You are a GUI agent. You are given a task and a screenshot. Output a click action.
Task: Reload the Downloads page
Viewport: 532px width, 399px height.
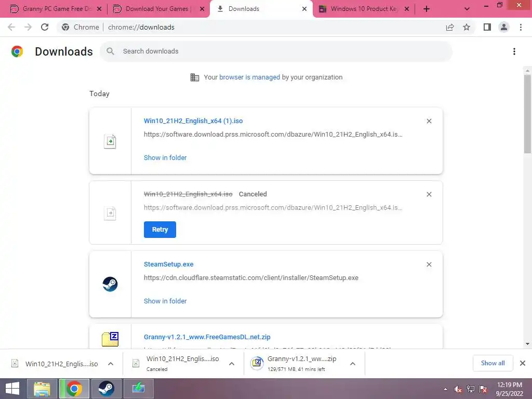(x=45, y=27)
